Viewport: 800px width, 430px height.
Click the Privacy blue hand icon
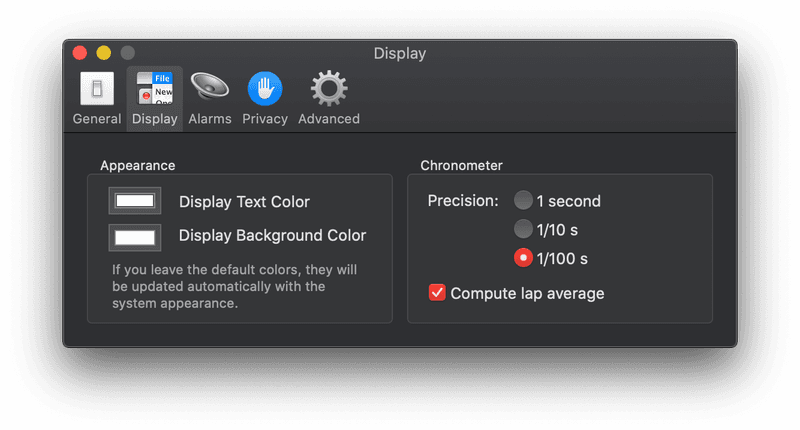[265, 89]
